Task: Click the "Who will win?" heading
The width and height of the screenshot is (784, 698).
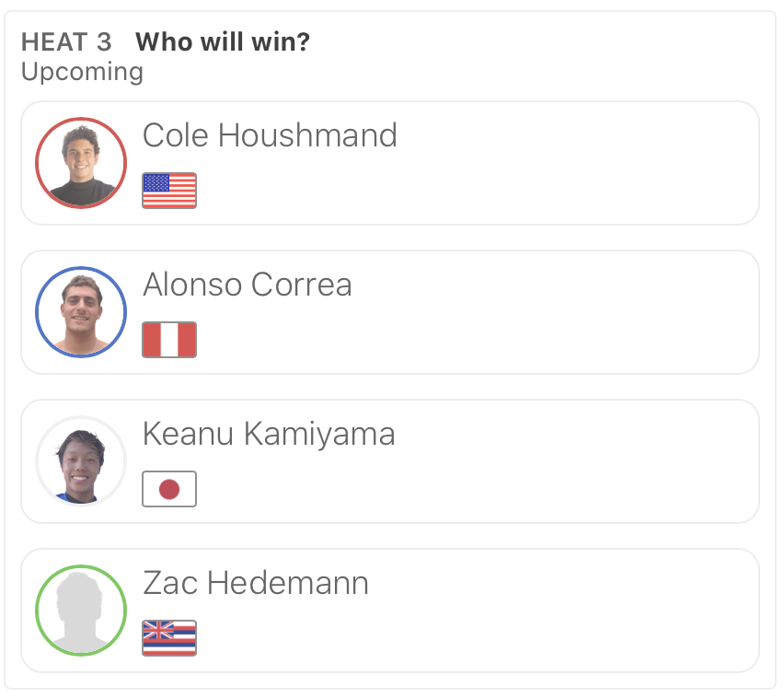Action: coord(223,42)
